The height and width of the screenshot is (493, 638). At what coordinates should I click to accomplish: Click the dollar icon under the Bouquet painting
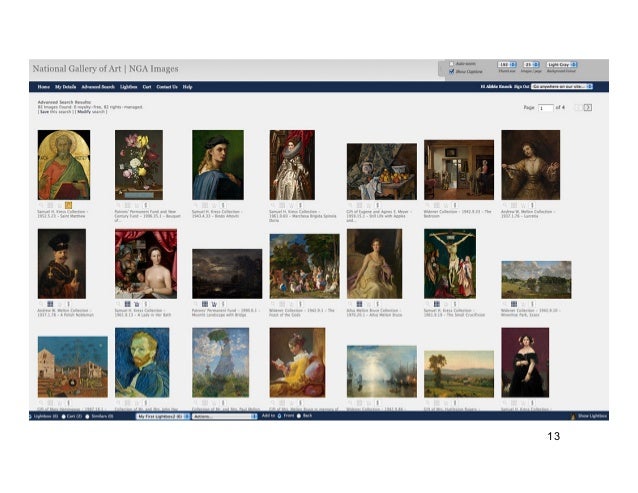146,205
